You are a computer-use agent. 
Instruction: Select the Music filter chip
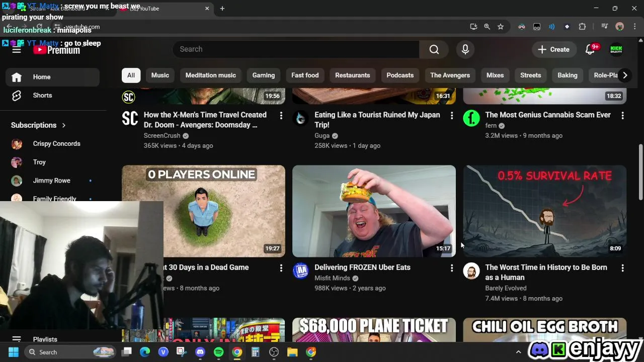pyautogui.click(x=160, y=75)
